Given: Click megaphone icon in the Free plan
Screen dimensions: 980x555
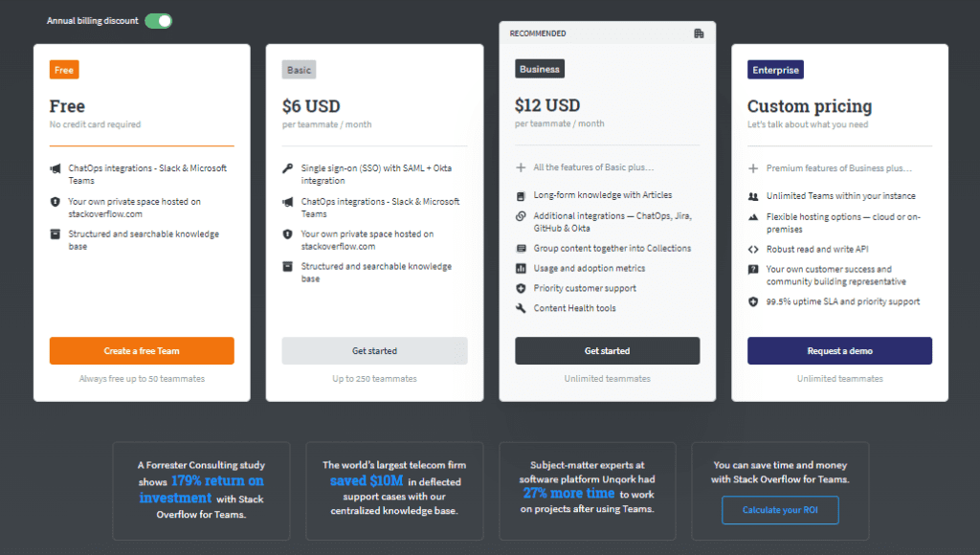Looking at the screenshot, I should coord(55,168).
